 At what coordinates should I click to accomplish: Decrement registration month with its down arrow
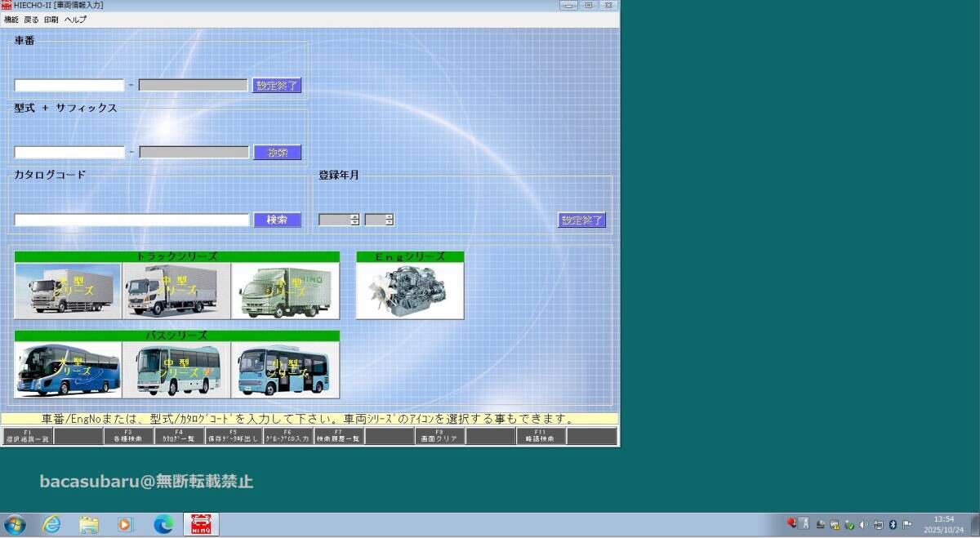point(389,222)
